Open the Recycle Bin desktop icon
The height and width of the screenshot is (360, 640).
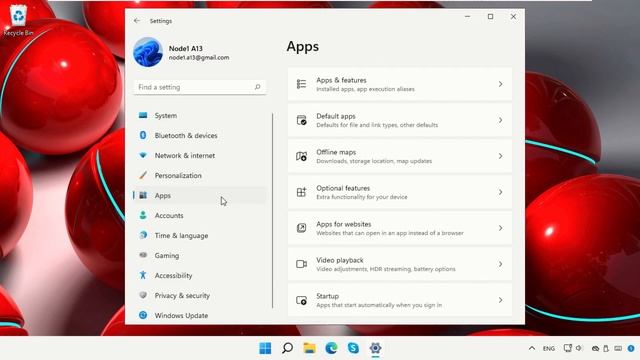[18, 20]
